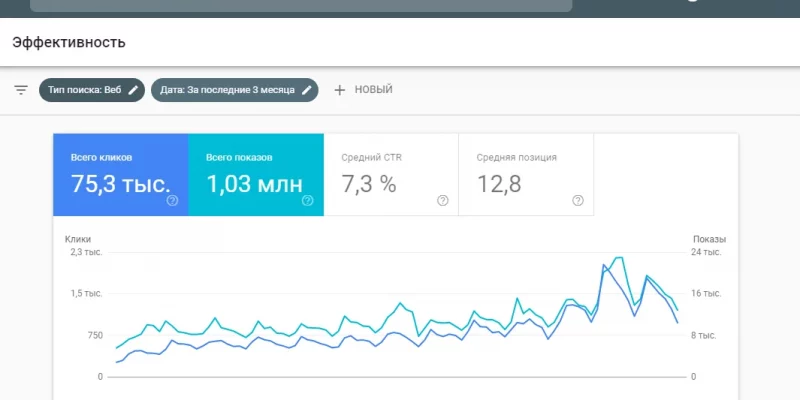This screenshot has height=400, width=800.
Task: Click the '2,3 тыс.' axis tick label
Action: point(87,252)
